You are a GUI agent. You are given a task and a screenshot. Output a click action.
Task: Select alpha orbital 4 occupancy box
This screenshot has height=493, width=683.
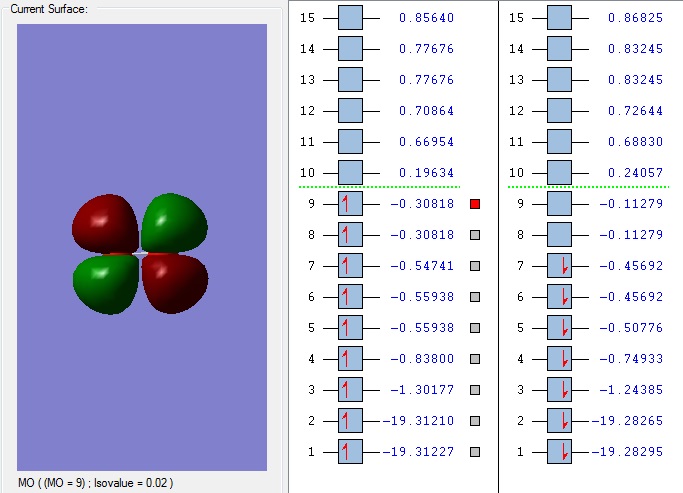(350, 359)
